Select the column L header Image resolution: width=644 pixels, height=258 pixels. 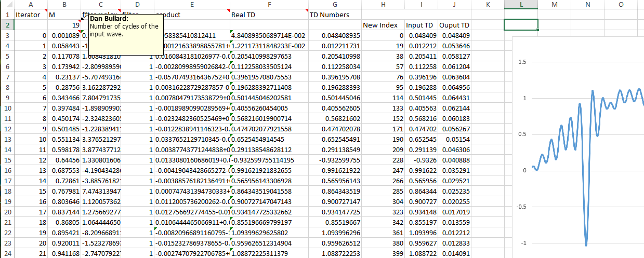[521, 4]
